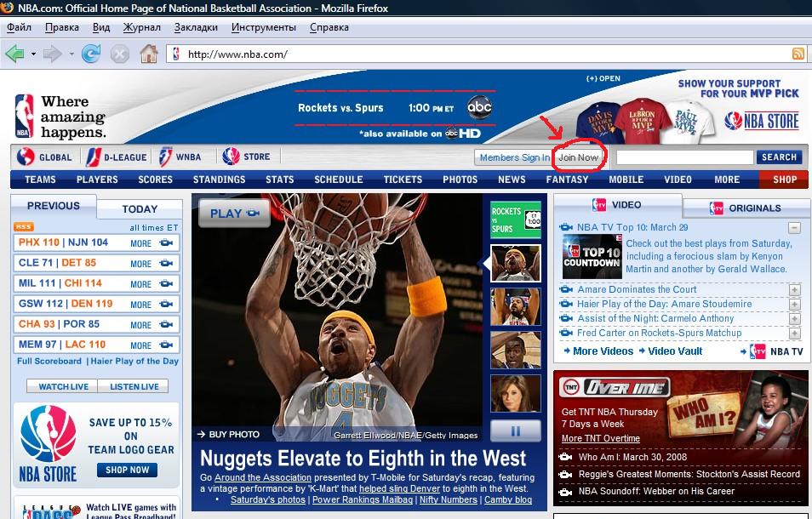Click the NBA Store logo in top banner

click(761, 121)
